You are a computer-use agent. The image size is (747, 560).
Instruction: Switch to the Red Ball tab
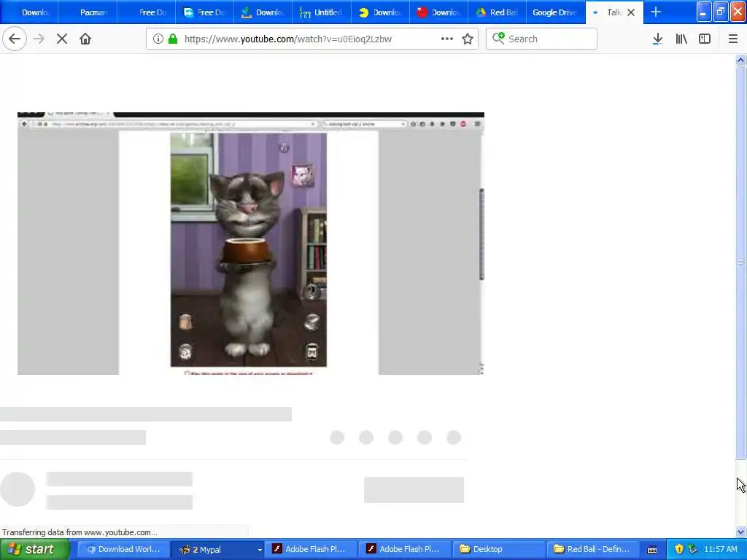498,12
